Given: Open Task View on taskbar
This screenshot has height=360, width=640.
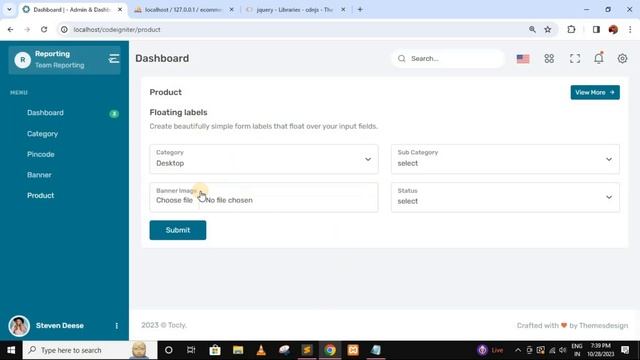Looking at the screenshot, I should (191, 350).
